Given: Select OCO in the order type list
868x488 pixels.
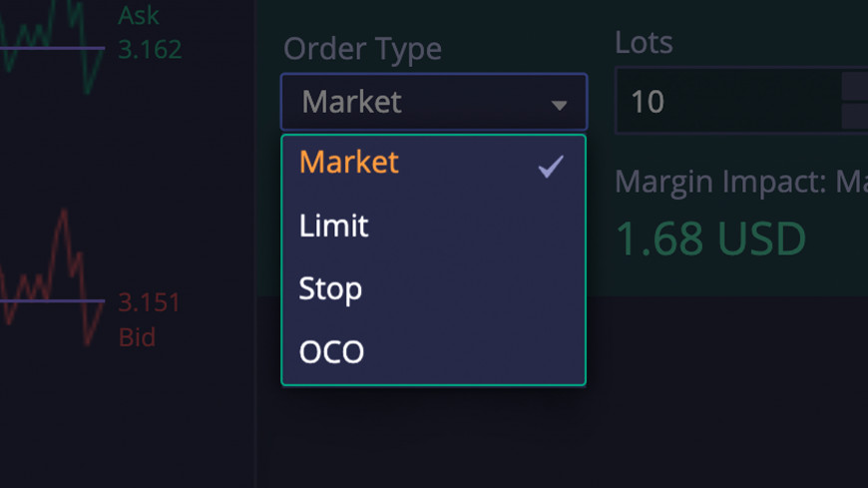Looking at the screenshot, I should point(332,352).
